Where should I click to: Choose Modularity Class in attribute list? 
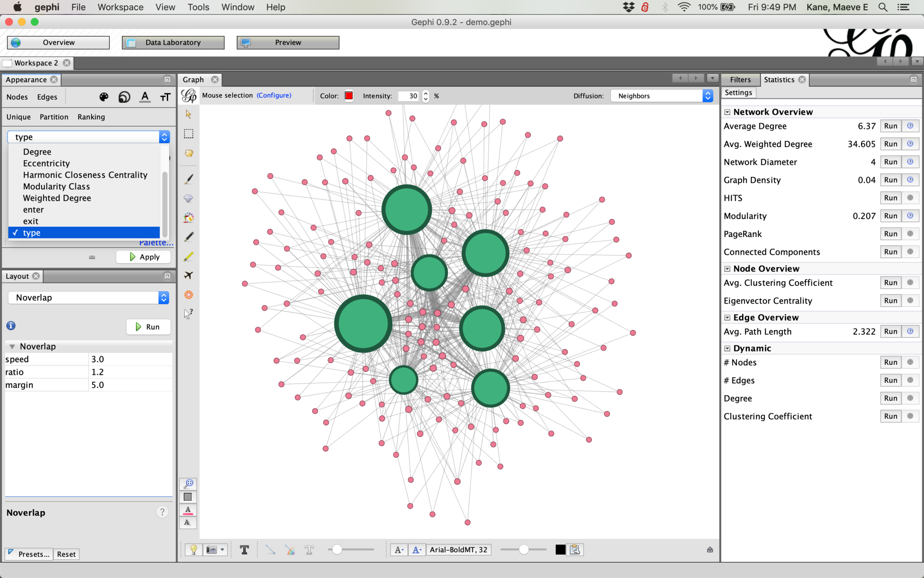[56, 187]
